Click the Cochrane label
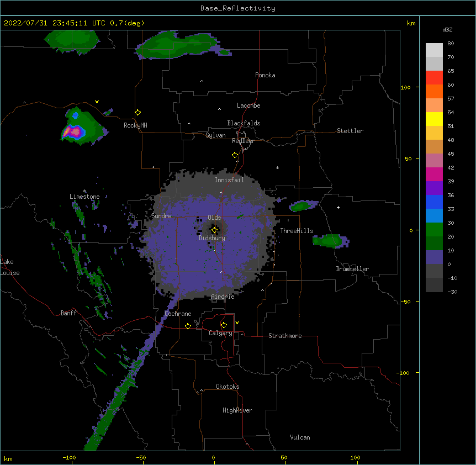This screenshot has height=465, width=476. pos(178,314)
